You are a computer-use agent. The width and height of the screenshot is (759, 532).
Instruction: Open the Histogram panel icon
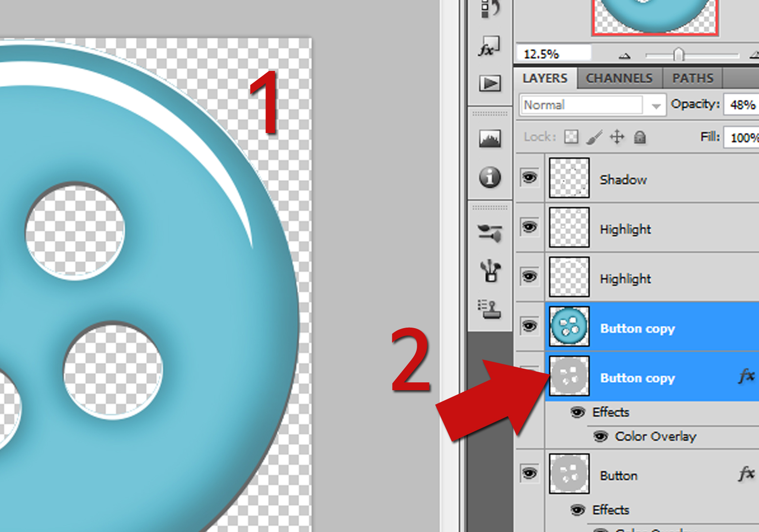point(490,138)
